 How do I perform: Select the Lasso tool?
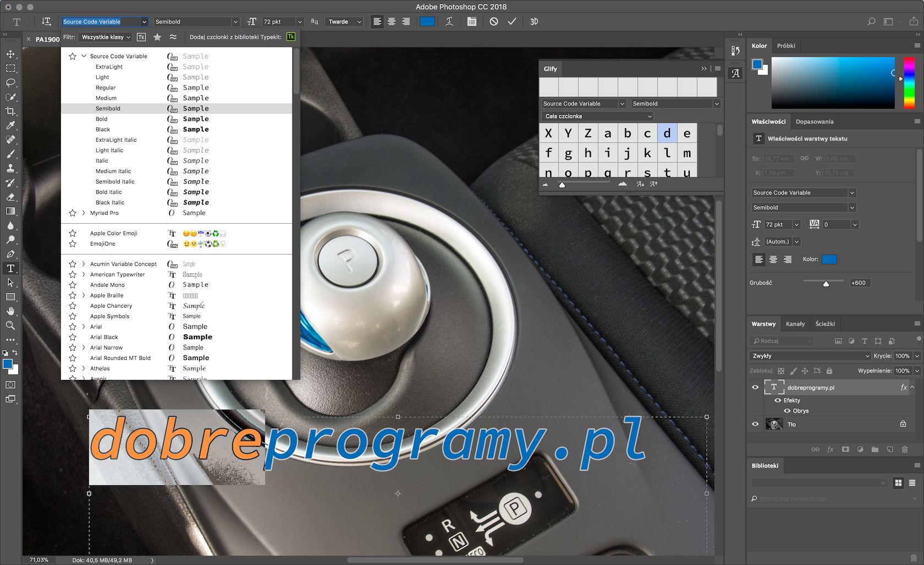click(x=10, y=82)
